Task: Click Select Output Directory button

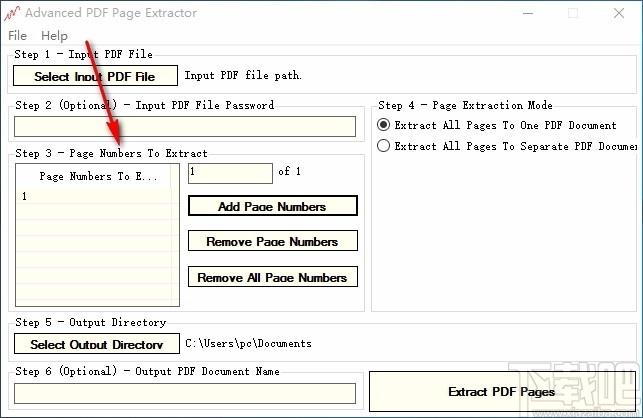Action: (97, 344)
